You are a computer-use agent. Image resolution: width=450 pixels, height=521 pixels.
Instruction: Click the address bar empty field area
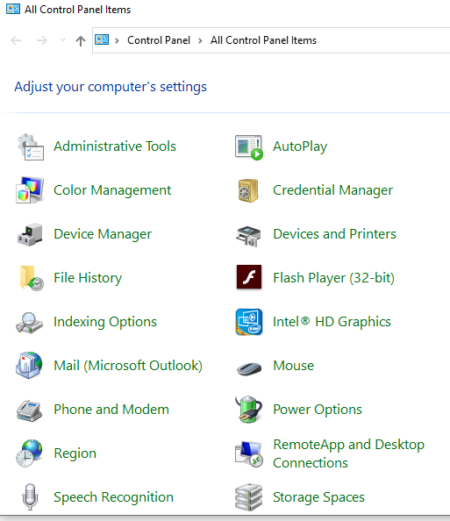(383, 40)
